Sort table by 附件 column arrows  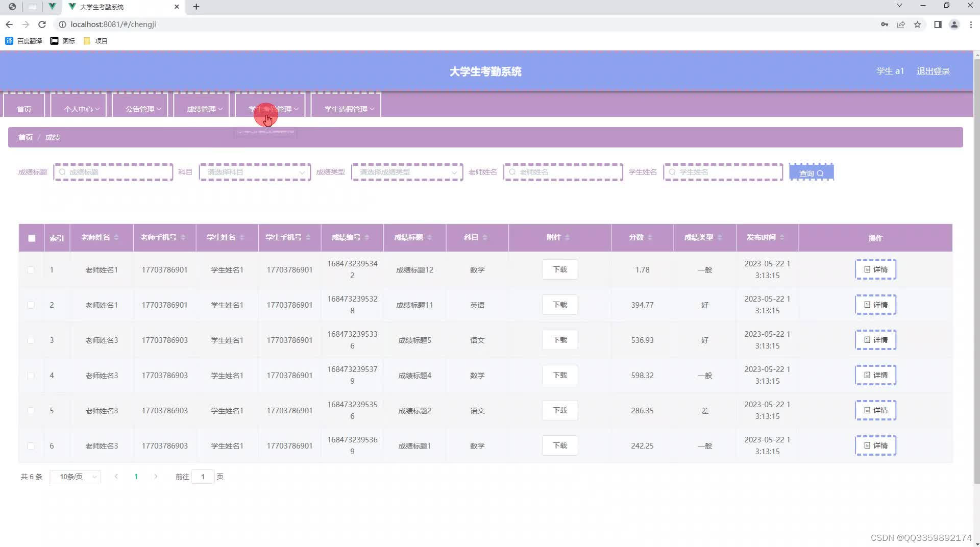coord(568,237)
